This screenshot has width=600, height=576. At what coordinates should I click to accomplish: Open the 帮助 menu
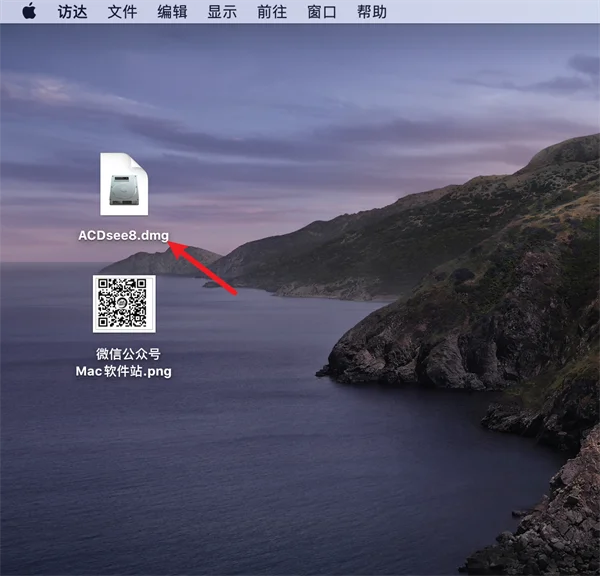tap(372, 12)
